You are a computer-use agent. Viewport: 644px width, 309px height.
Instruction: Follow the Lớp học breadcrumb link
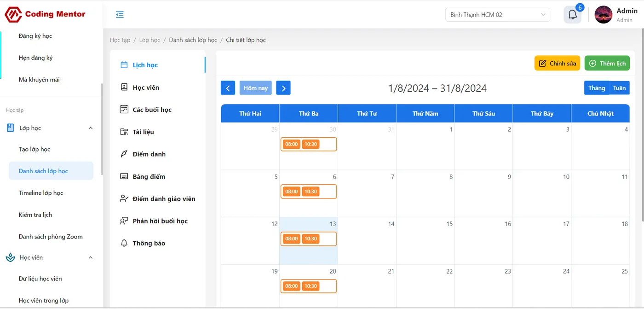[x=150, y=40]
